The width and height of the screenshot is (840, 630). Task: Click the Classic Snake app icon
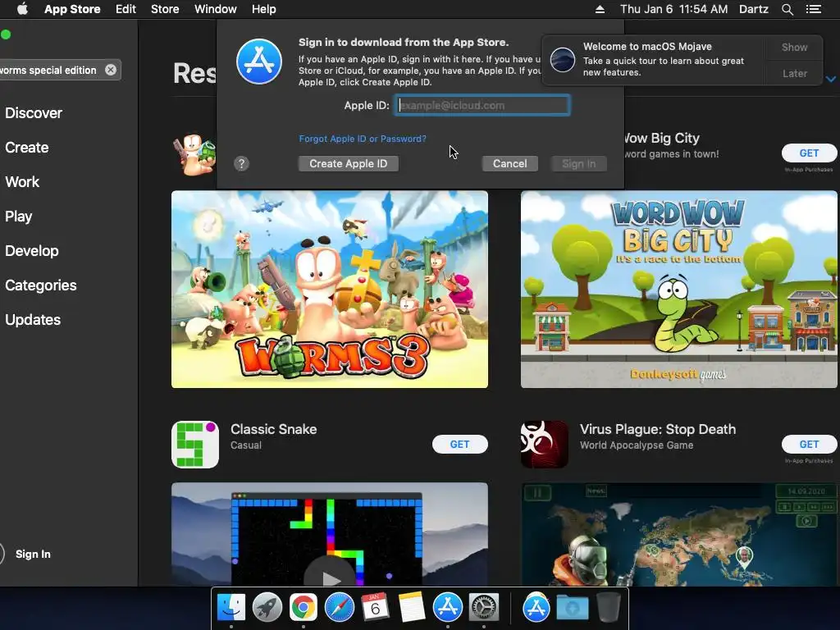pos(195,444)
